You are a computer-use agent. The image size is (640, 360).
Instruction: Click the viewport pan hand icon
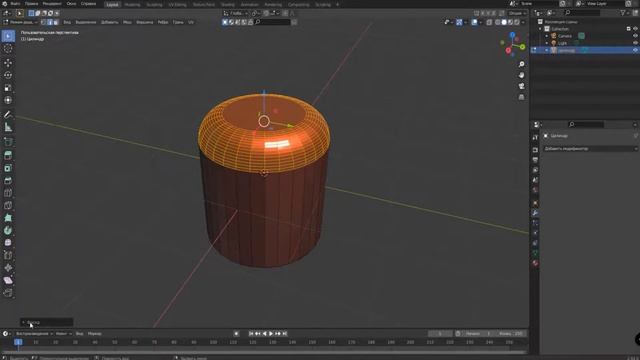pyautogui.click(x=521, y=76)
